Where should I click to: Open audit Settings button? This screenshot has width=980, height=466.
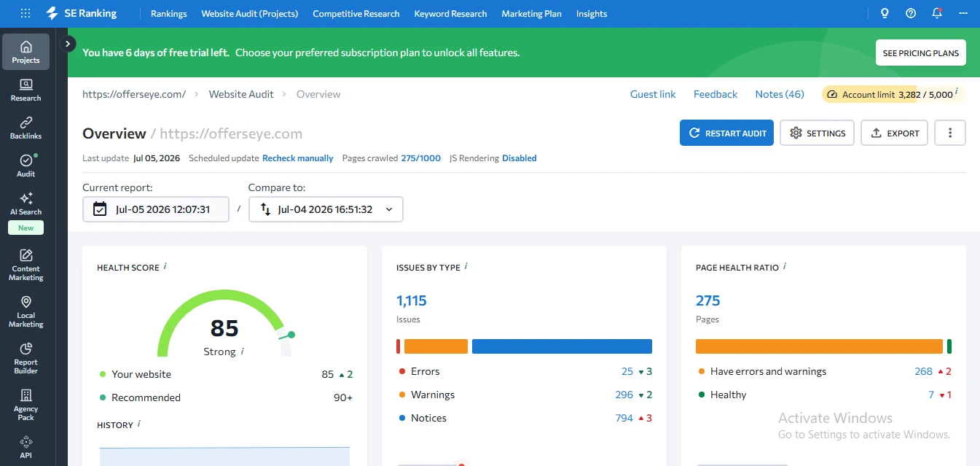point(817,133)
